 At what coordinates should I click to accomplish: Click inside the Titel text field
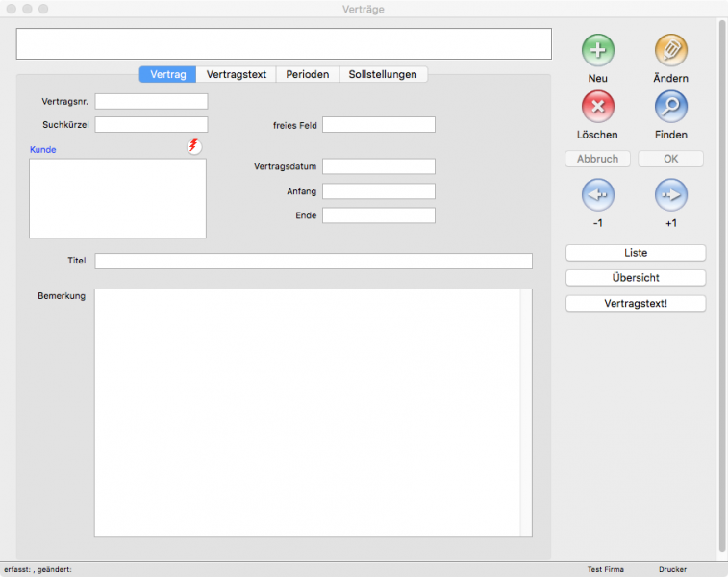click(x=313, y=261)
